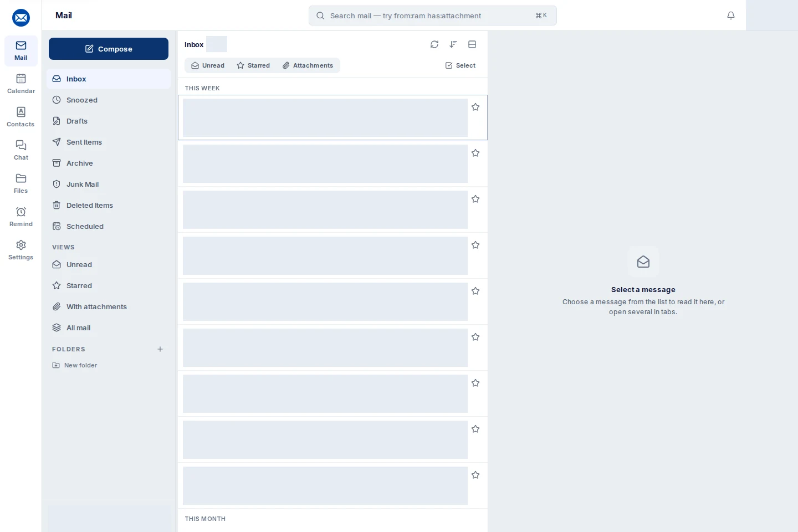Show the With attachments view
This screenshot has height=532, width=798.
[109, 306]
